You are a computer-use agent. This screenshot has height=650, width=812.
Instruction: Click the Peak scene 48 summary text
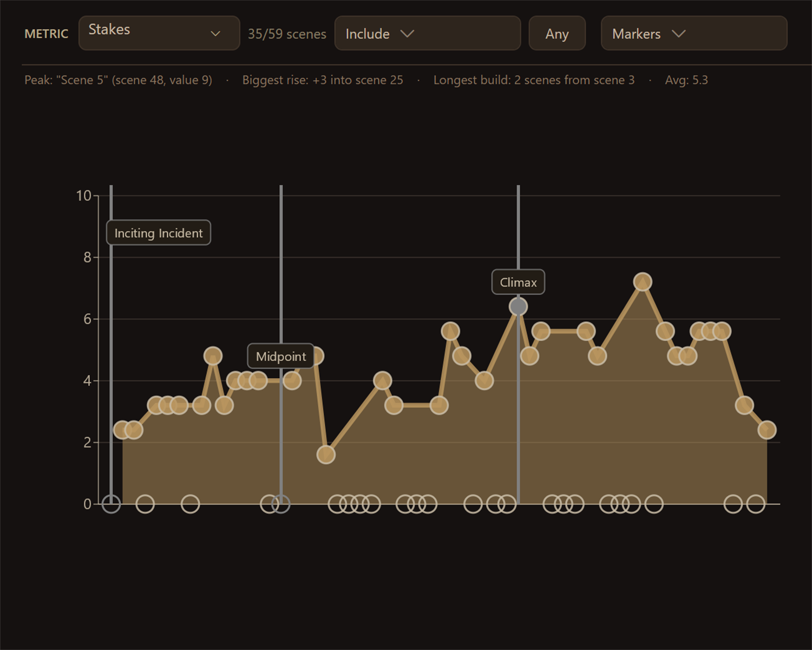pyautogui.click(x=118, y=80)
